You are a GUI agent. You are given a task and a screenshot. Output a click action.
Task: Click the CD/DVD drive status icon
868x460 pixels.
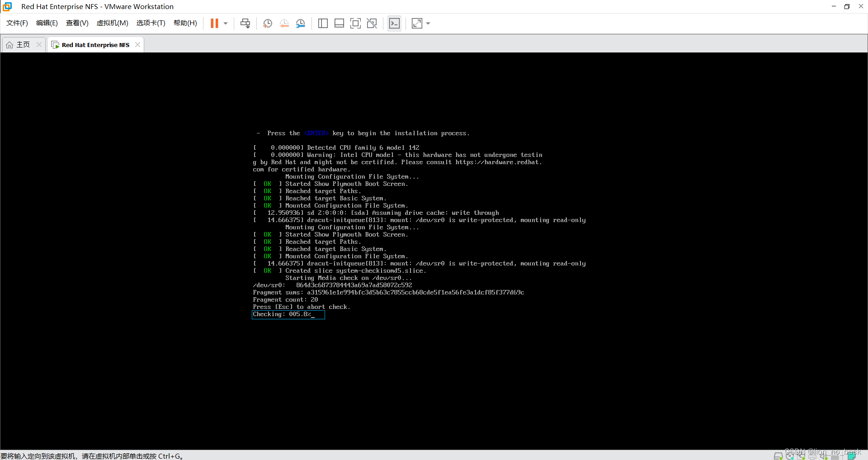790,456
